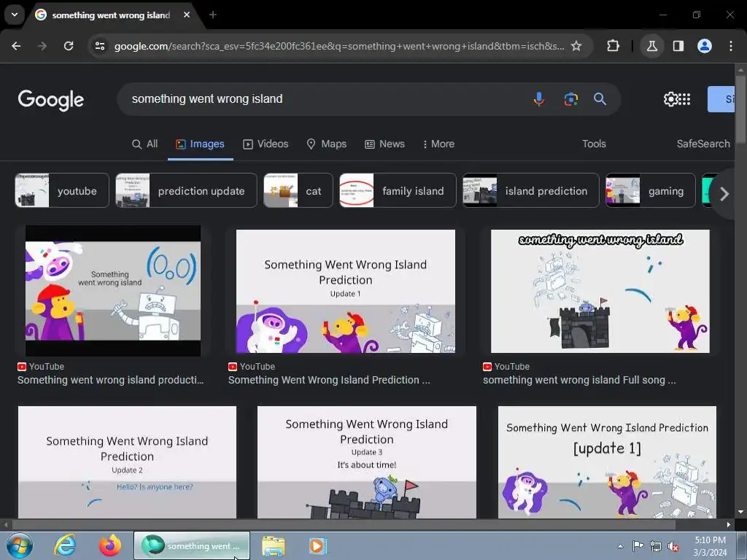Select the Images tab
The height and width of the screenshot is (560, 747).
click(x=200, y=144)
